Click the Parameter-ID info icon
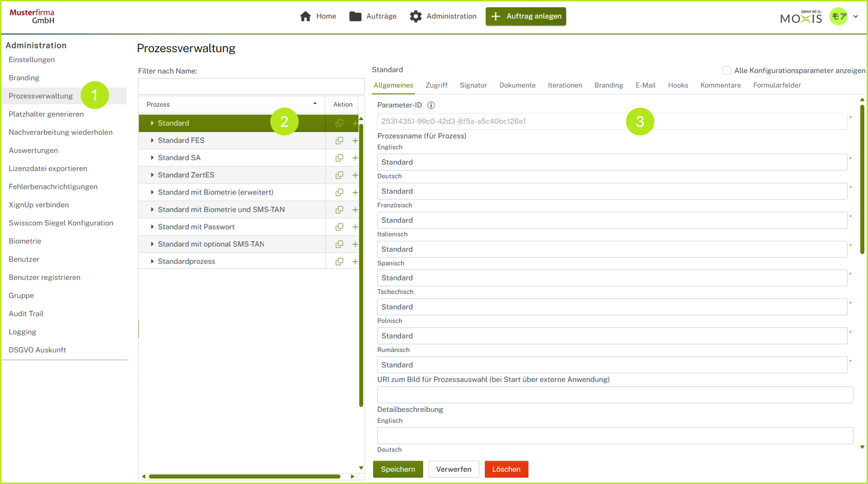The width and height of the screenshot is (868, 484). 431,105
